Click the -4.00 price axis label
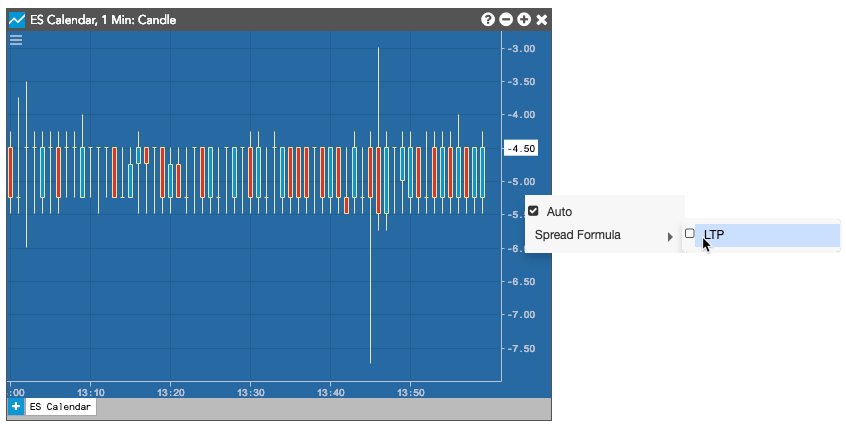846x428 pixels. [x=521, y=115]
